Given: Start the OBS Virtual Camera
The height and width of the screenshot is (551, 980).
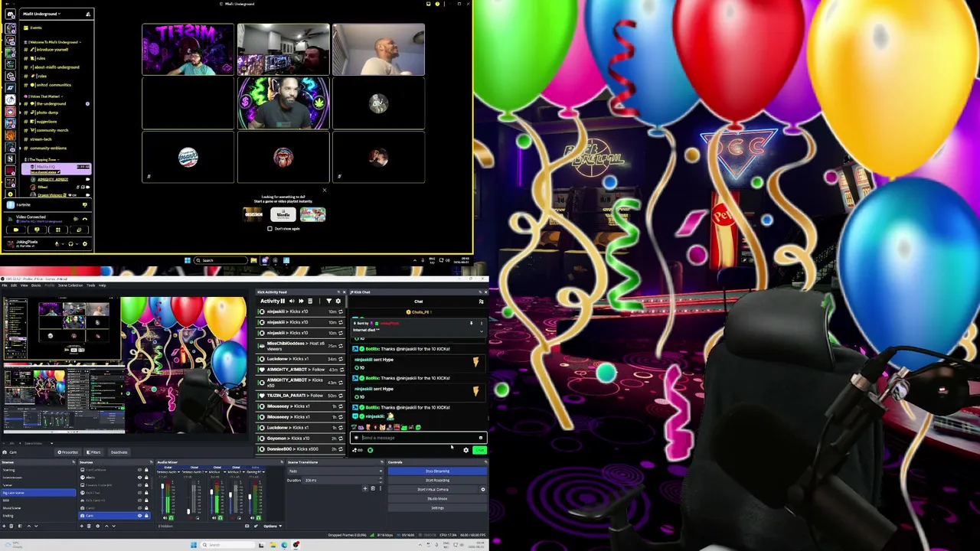Looking at the screenshot, I should [x=433, y=490].
